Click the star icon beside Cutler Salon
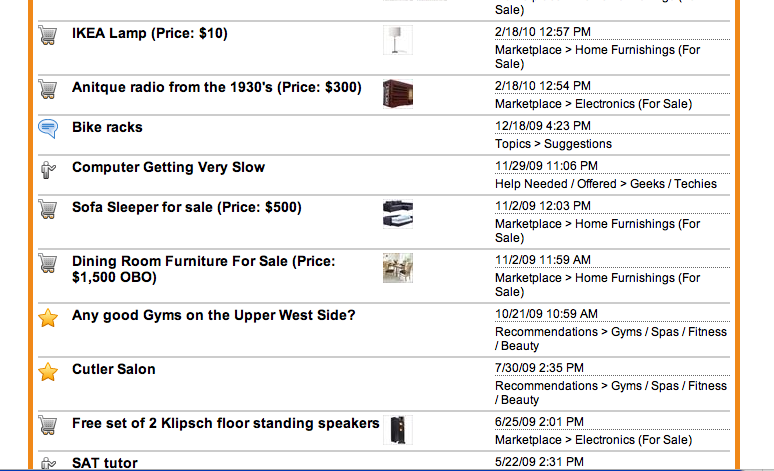Screen dimensions: 774x471 pos(47,372)
